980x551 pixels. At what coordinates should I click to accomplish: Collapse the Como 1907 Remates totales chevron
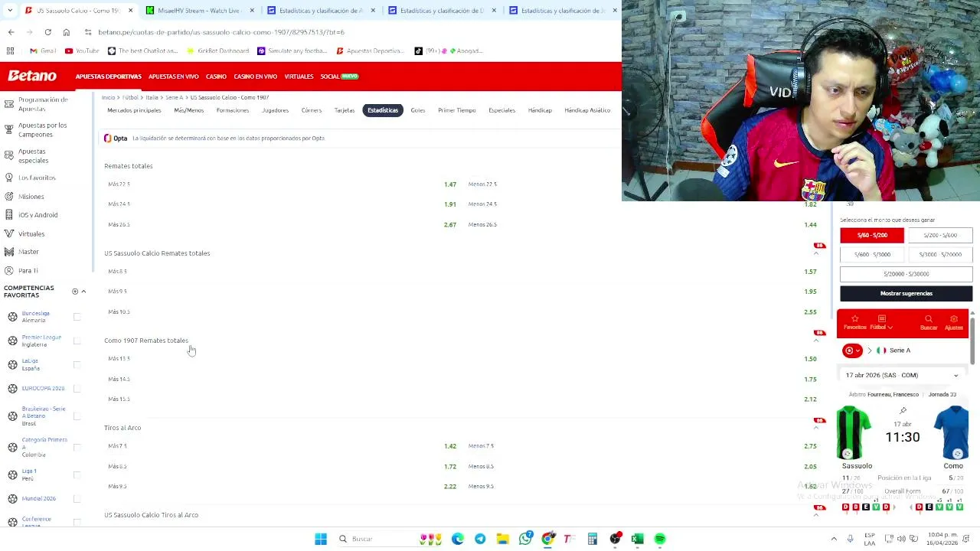point(815,341)
